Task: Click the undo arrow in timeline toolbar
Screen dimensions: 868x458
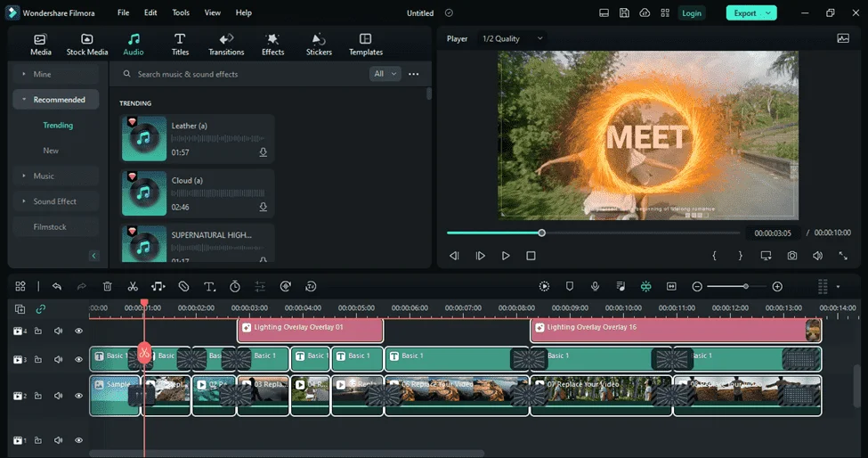Action: [x=56, y=286]
